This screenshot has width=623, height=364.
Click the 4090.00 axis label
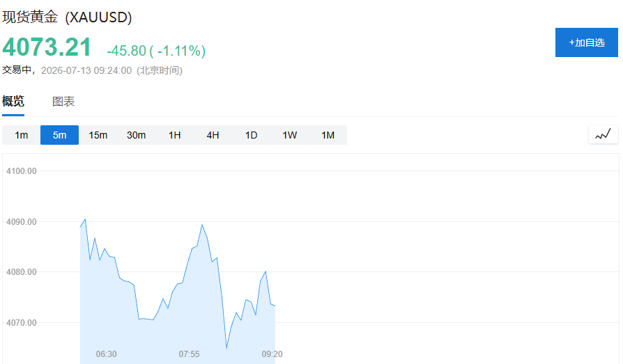[x=22, y=222]
